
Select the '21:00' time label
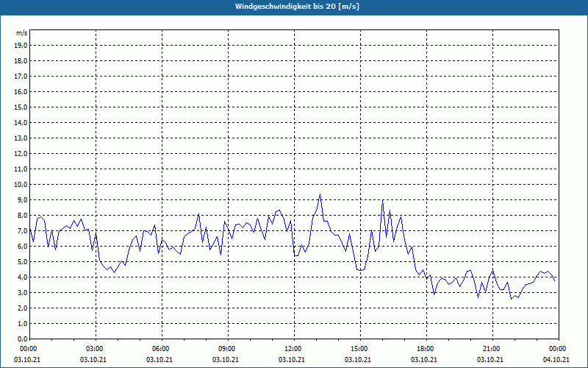click(x=492, y=349)
